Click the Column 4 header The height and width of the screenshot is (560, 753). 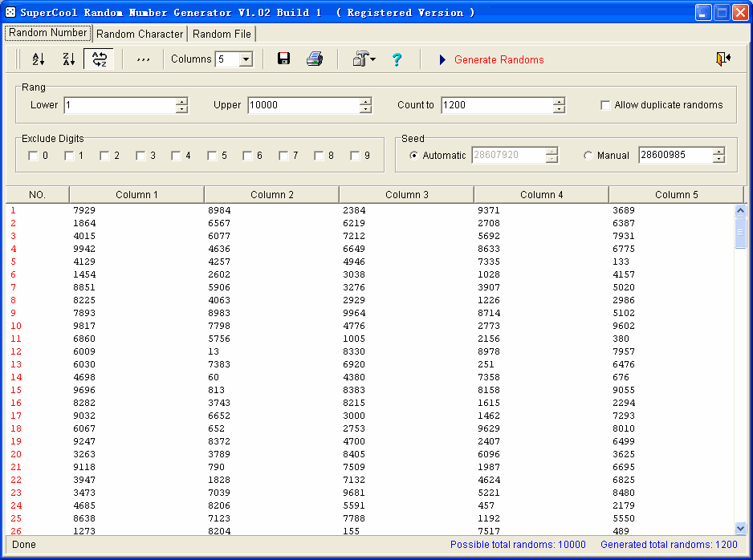click(542, 195)
